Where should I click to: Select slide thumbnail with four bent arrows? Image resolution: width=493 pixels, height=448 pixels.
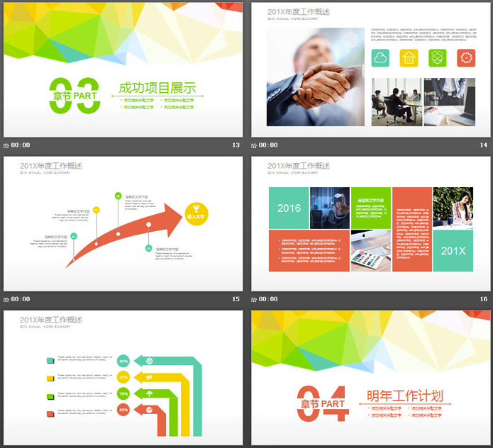point(123,377)
